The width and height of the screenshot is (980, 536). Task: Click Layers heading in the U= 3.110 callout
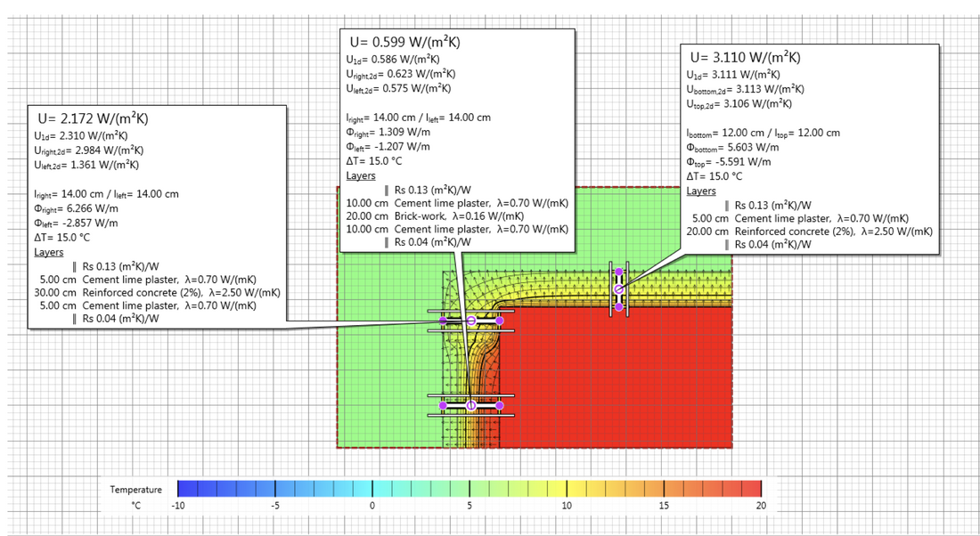[701, 191]
